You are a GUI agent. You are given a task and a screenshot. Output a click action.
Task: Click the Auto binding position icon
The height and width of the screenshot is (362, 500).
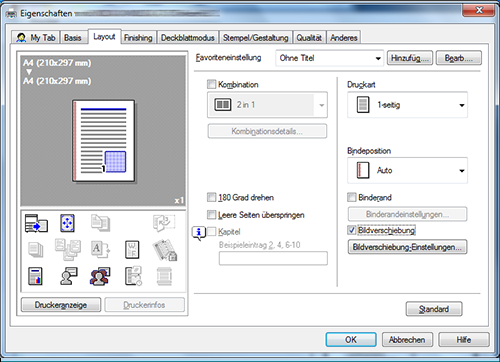363,170
